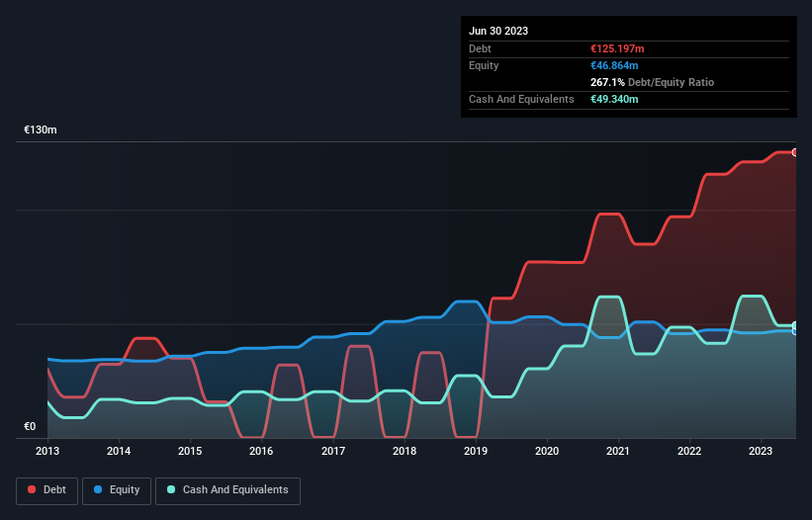This screenshot has width=812, height=520.
Task: Click the 2017 x-axis label
Action: pos(333,451)
